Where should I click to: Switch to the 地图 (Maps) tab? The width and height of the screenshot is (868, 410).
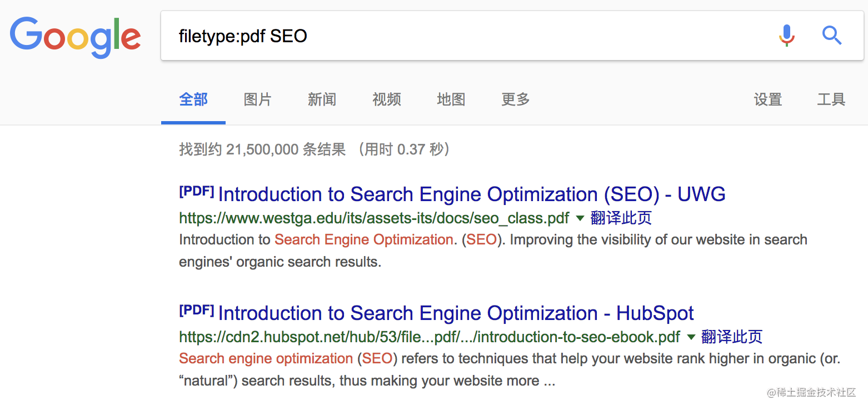pyautogui.click(x=451, y=100)
